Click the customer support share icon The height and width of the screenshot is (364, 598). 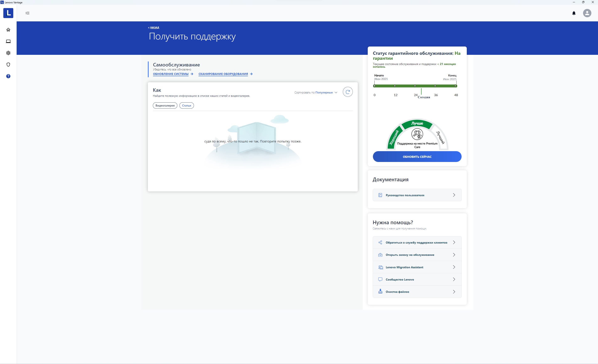tap(380, 242)
